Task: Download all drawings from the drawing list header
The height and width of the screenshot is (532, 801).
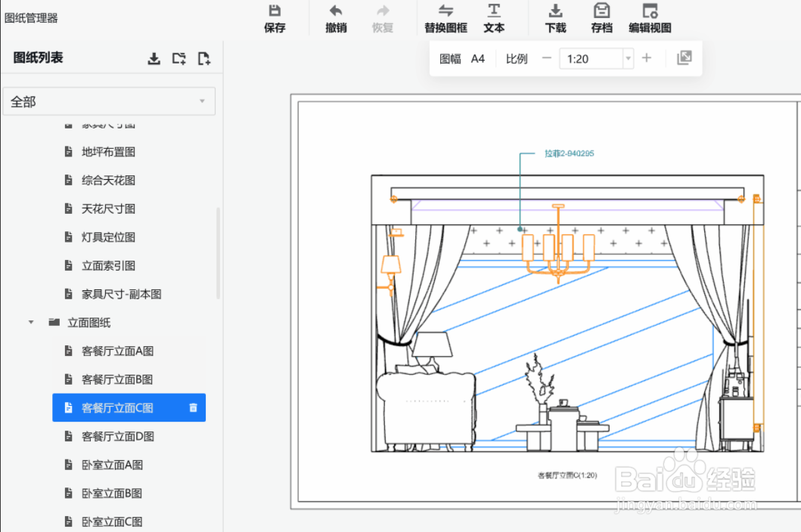Action: 154,59
